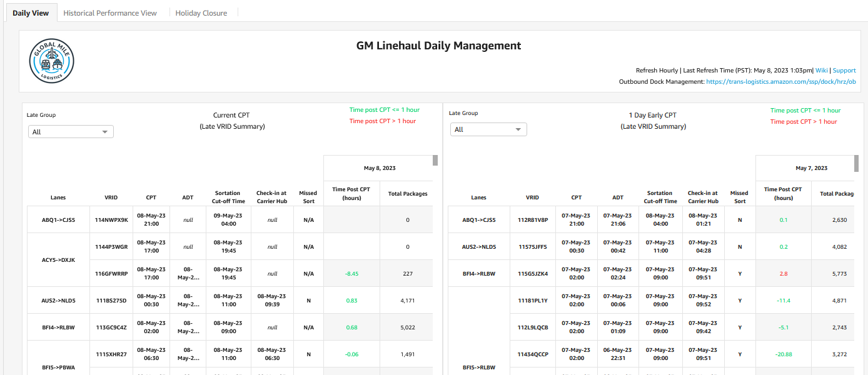This screenshot has height=375, width=868.
Task: Click the ABQ1->CJS5 lane in the left table
Action: (x=58, y=219)
